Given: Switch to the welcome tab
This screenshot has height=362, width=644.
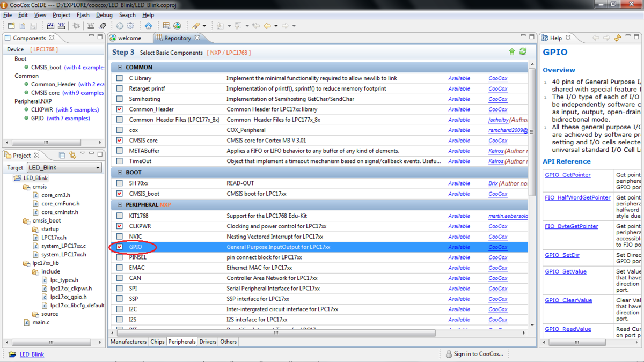Looking at the screenshot, I should click(129, 38).
